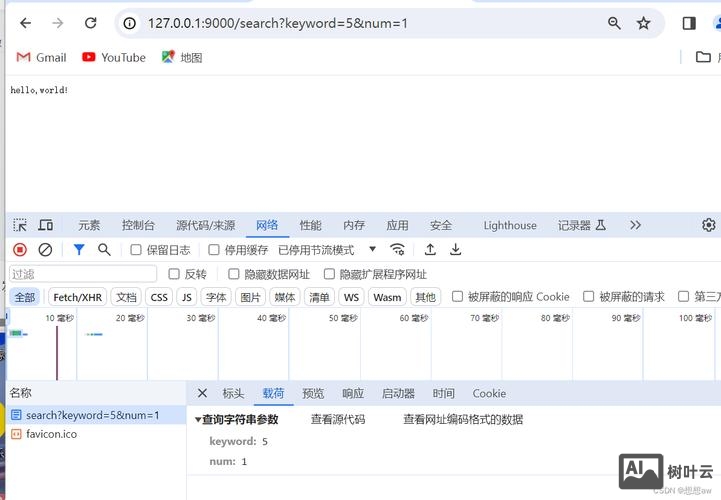Expand more DevTools tabs chevron
Image resolution: width=721 pixels, height=500 pixels.
tap(634, 225)
